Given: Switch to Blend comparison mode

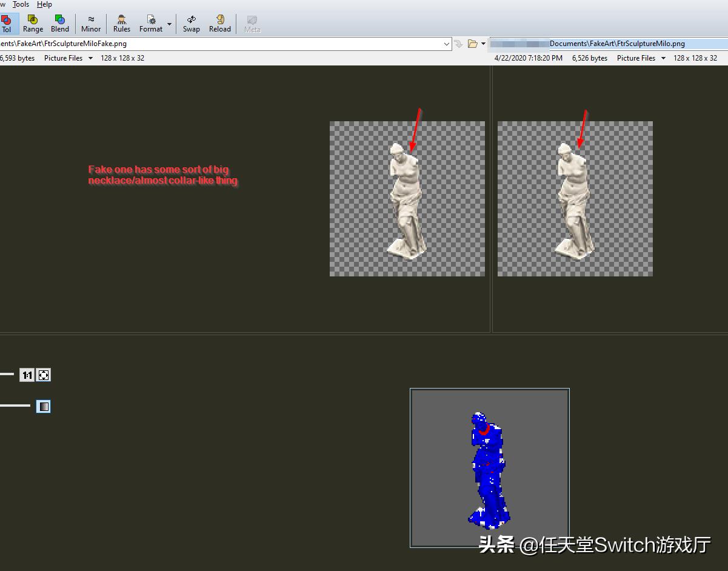Looking at the screenshot, I should click(x=60, y=24).
